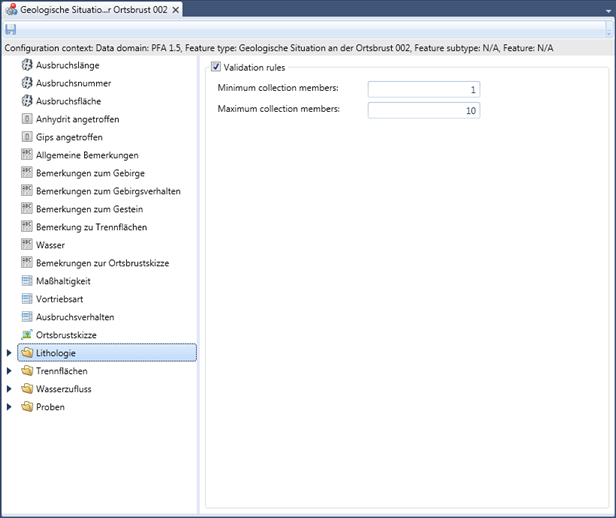Image resolution: width=616 pixels, height=518 pixels.
Task: Toggle the Validation rules checkbox
Action: [216, 68]
